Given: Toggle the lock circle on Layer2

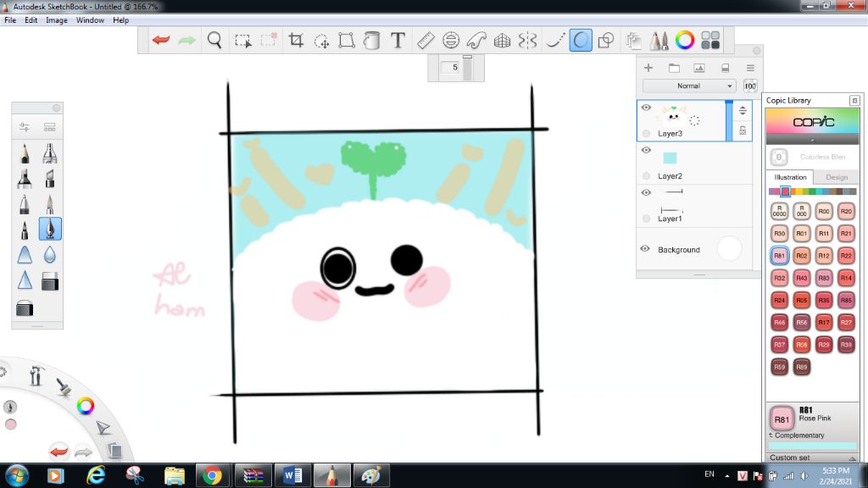Looking at the screenshot, I should (x=646, y=176).
